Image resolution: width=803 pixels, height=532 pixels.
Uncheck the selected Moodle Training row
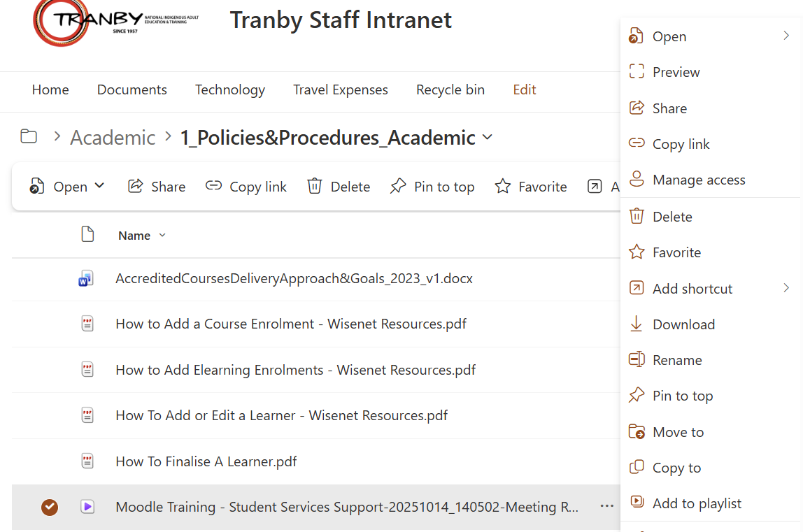coord(50,507)
